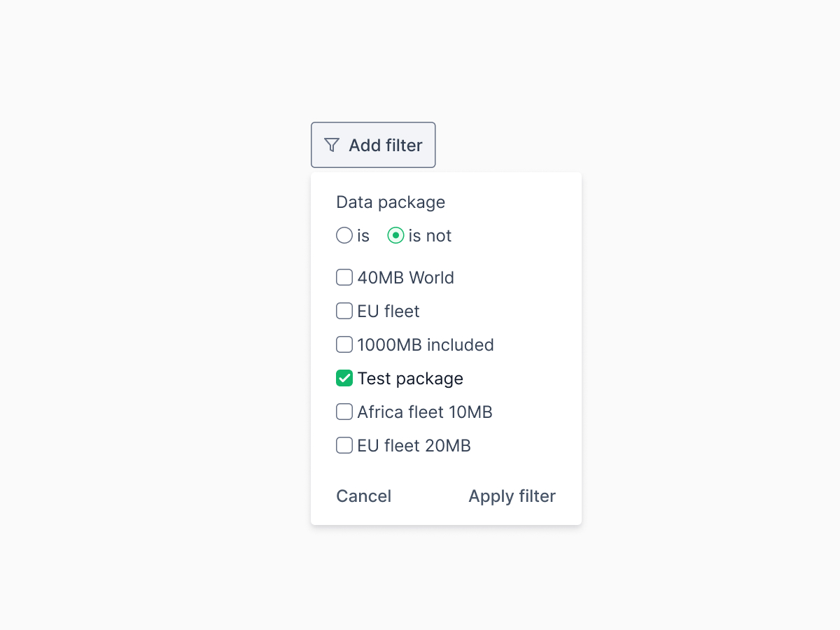Screen dimensions: 840x630
Task: Click the "40MB World" option text
Action: pos(406,278)
